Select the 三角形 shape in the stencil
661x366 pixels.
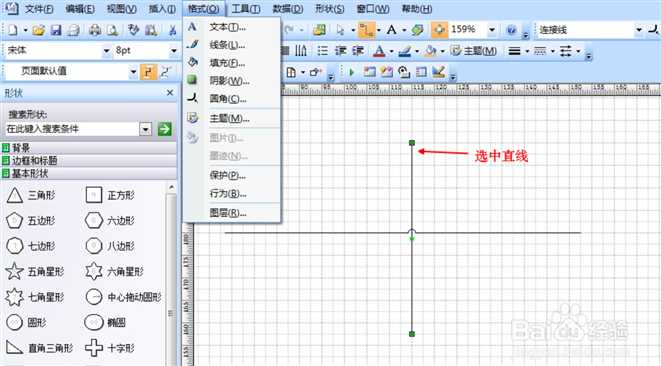(31, 195)
